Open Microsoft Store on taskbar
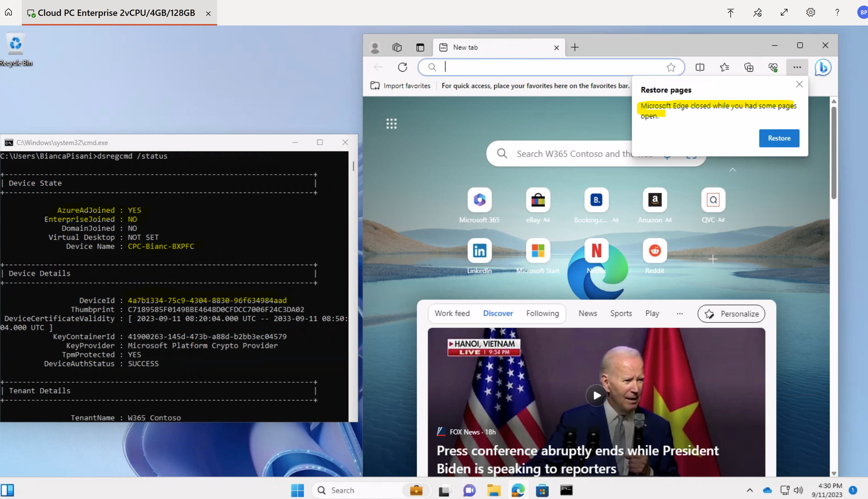The width and height of the screenshot is (868, 499). (542, 490)
